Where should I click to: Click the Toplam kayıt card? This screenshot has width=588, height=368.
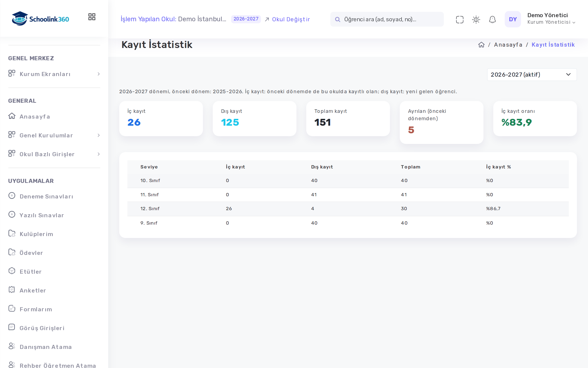point(348,119)
